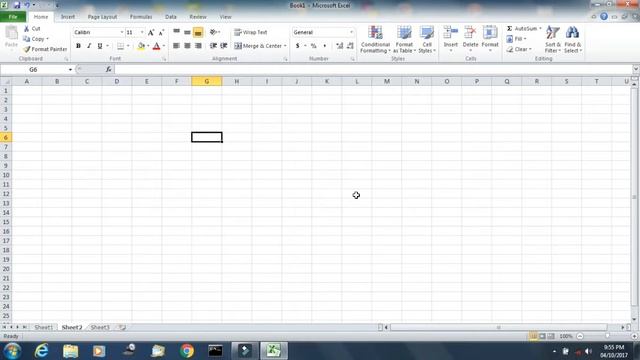Click Increase Decimal icon
This screenshot has height=360, width=640.
click(x=340, y=46)
